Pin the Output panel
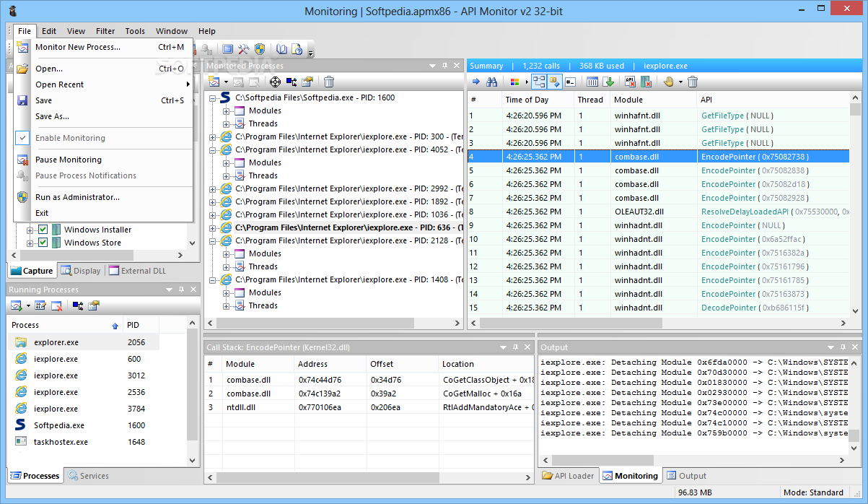 click(843, 347)
